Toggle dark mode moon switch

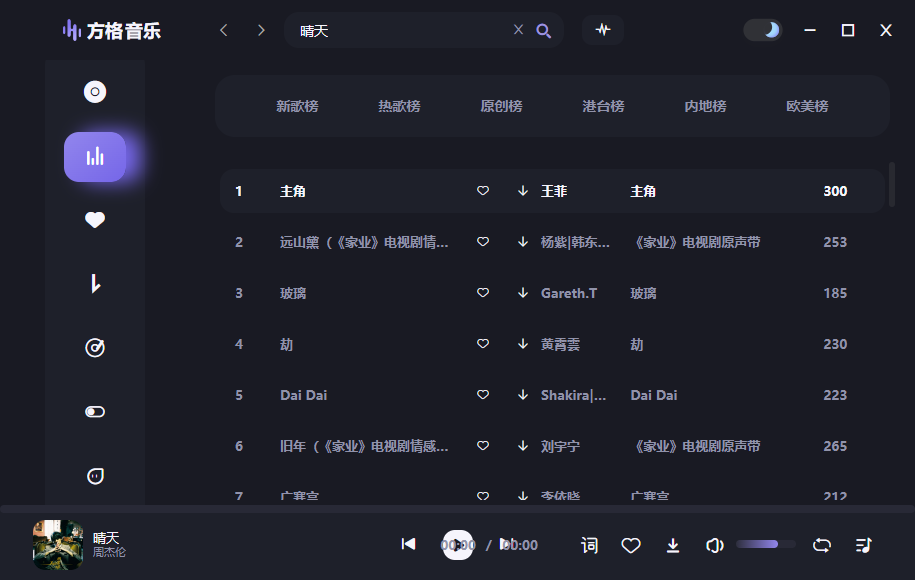click(762, 30)
